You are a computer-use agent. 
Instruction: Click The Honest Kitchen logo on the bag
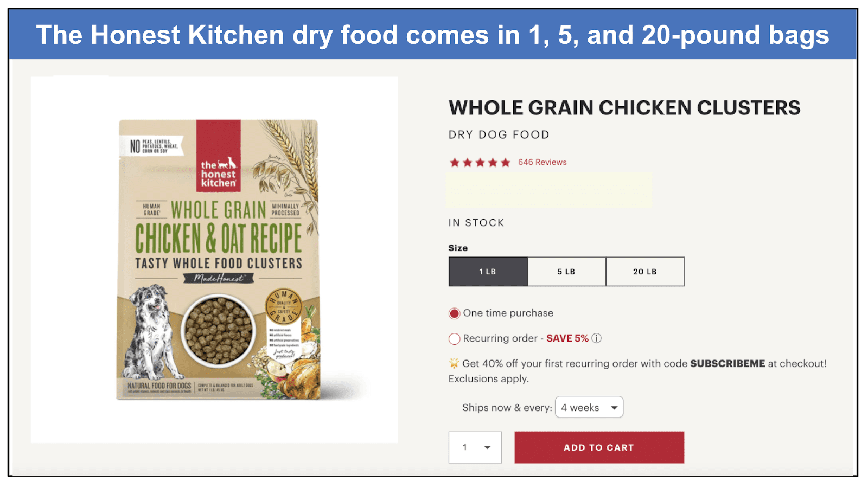click(219, 156)
